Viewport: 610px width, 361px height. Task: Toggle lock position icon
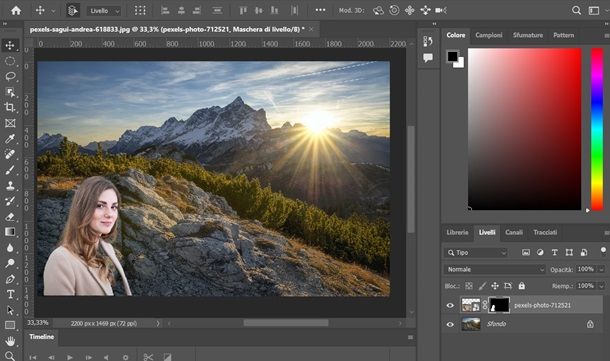[495, 286]
